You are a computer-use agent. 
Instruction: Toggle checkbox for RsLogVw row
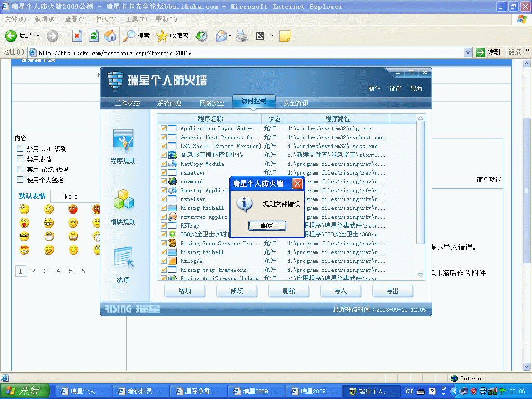164,261
